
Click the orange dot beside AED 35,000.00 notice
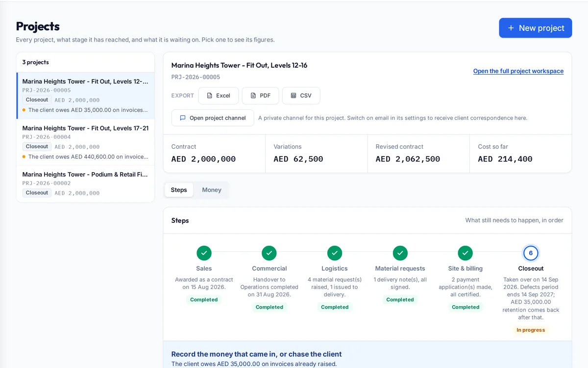(24, 110)
